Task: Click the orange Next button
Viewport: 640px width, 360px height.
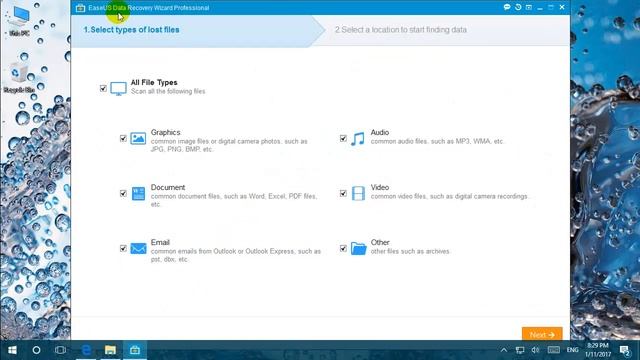Action: (x=542, y=334)
